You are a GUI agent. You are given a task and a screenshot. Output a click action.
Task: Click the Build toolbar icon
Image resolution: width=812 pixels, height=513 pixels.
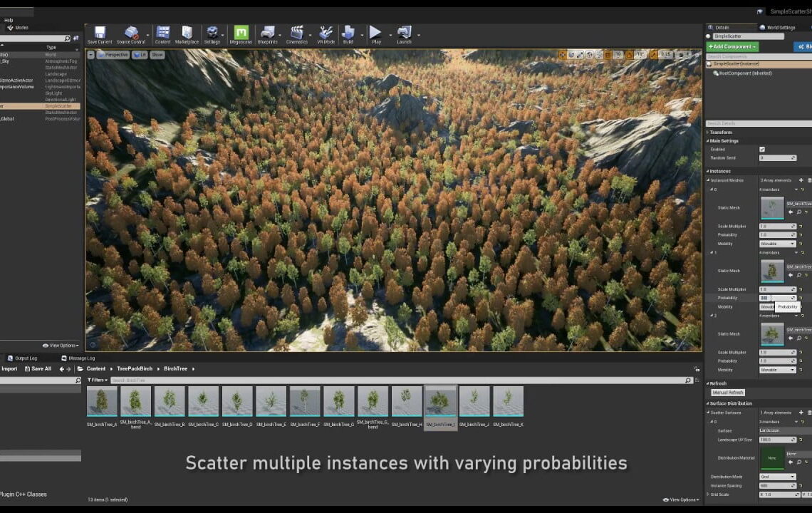pyautogui.click(x=349, y=34)
